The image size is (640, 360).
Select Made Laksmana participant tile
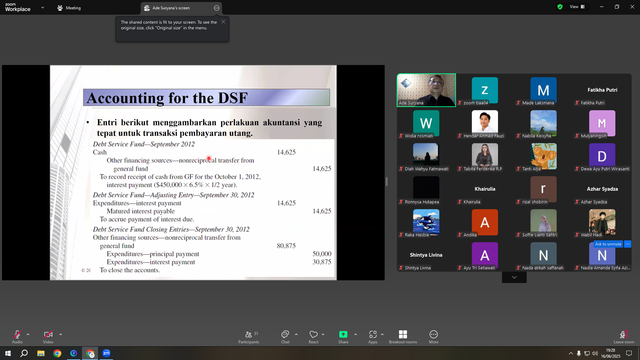[x=543, y=90]
